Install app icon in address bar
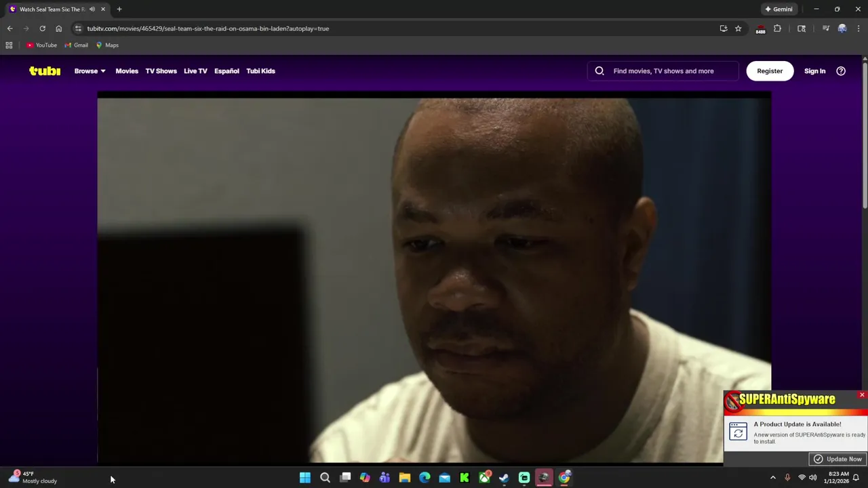868x488 pixels. tap(724, 28)
